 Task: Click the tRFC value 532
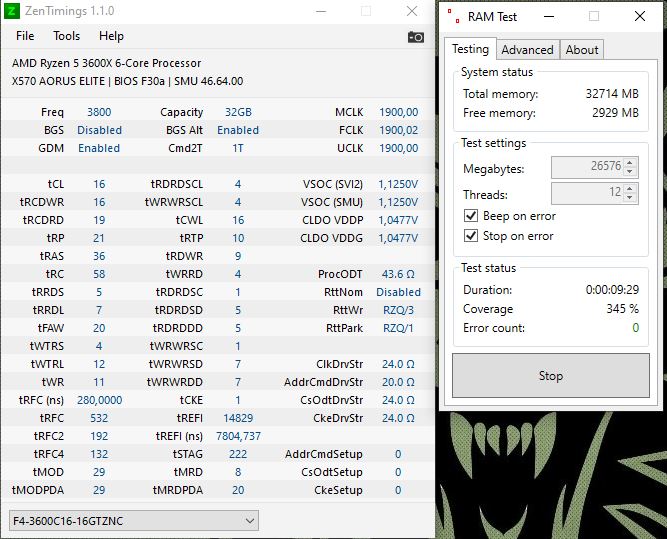[x=99, y=418]
